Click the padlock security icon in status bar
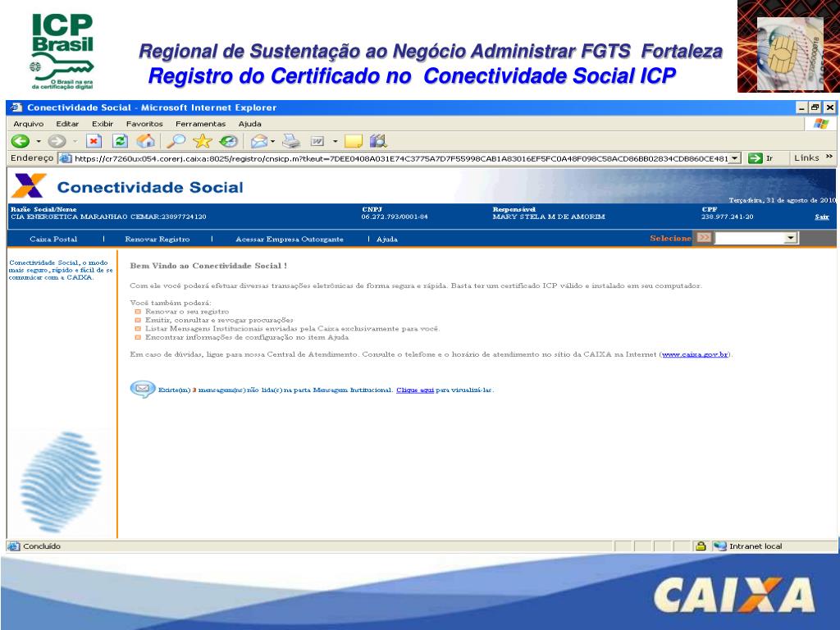 point(701,546)
